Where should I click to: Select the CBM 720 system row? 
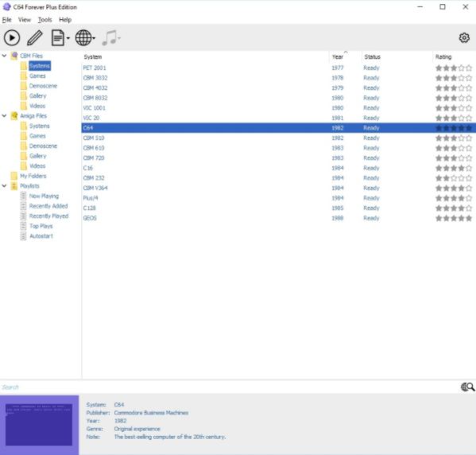point(279,158)
